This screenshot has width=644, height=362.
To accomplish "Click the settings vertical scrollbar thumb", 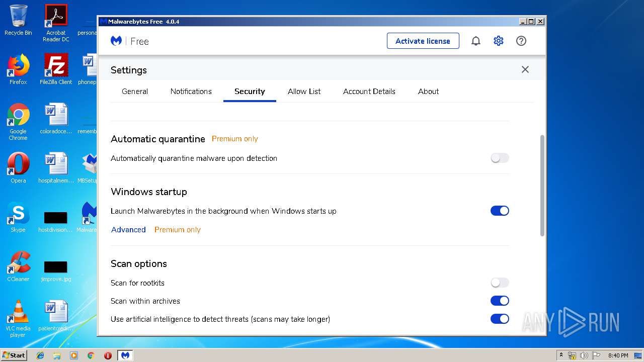I will [x=542, y=186].
